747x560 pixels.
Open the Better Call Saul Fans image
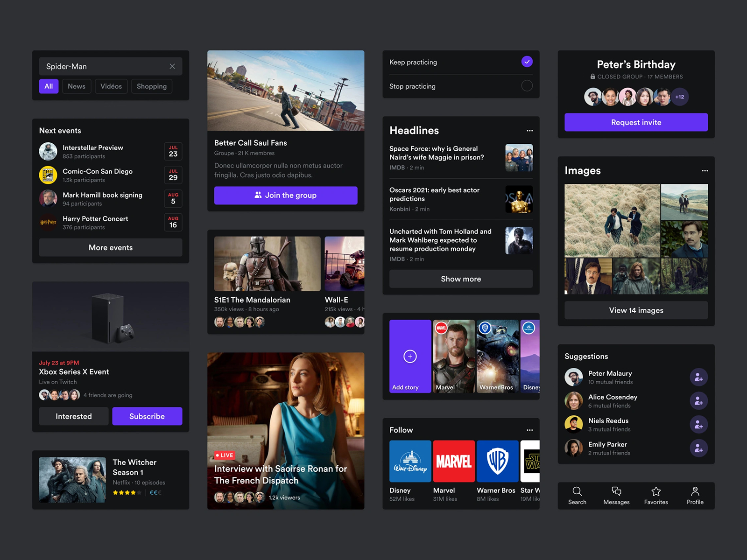point(286,91)
